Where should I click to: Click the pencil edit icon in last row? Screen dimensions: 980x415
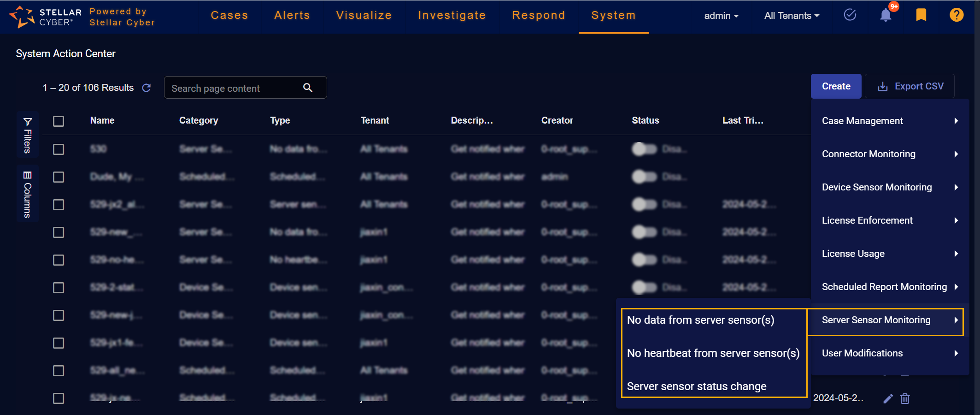click(888, 398)
